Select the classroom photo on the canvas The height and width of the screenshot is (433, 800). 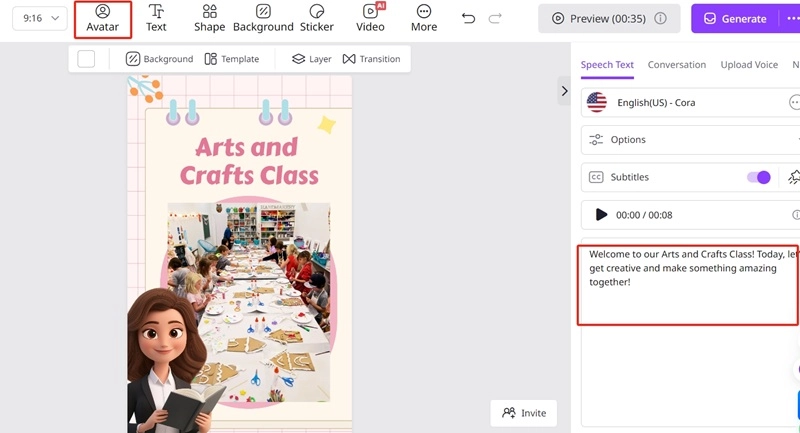click(x=249, y=302)
